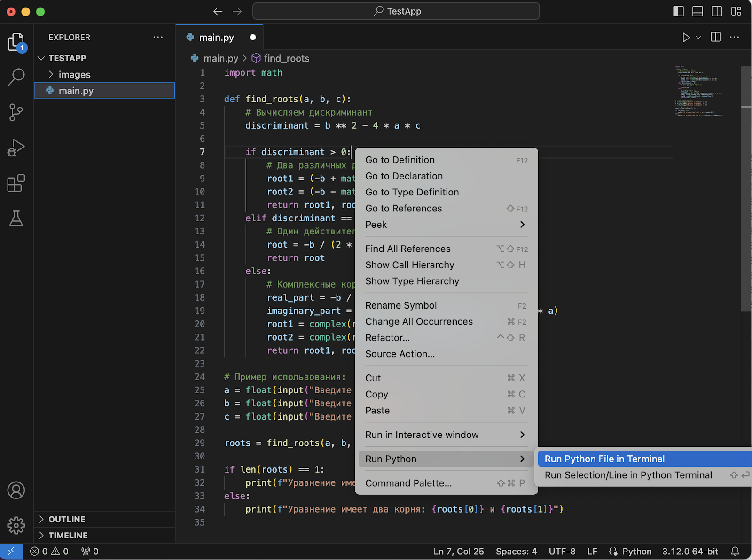This screenshot has width=752, height=560.
Task: Select Show Call Hierarchy
Action: (446, 265)
